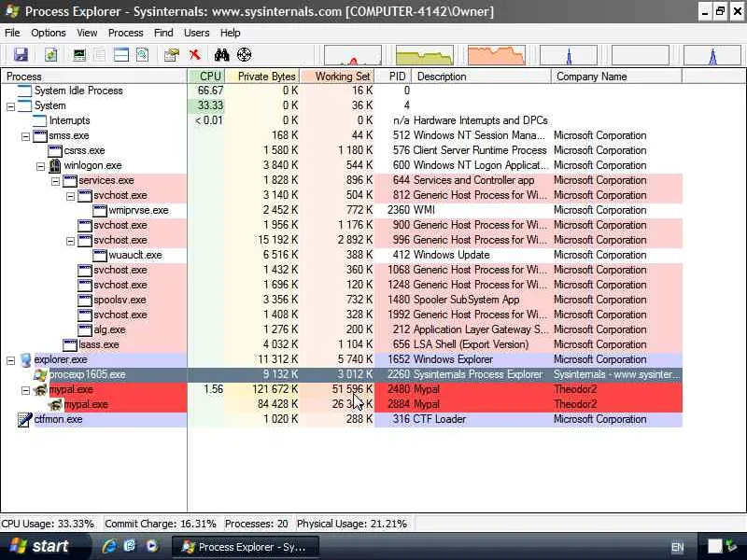Viewport: 747px width, 560px height.
Task: Click "Processes: 20" in status bar
Action: pyautogui.click(x=256, y=524)
